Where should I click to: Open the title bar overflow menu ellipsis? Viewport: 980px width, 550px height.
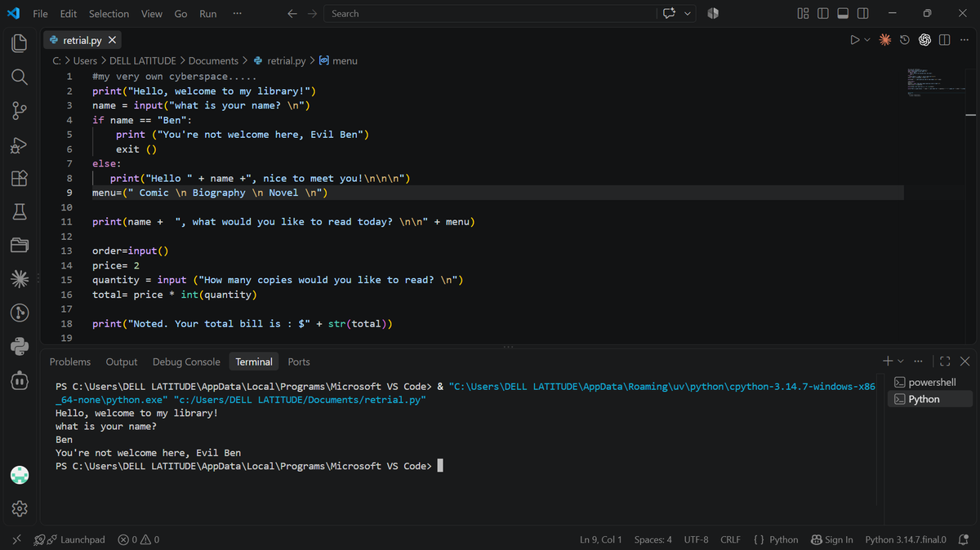237,14
